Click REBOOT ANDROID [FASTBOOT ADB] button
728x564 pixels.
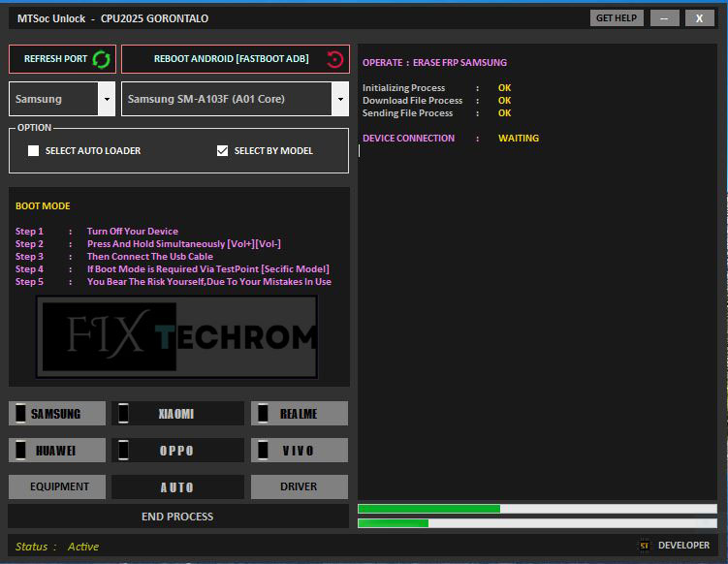point(236,59)
